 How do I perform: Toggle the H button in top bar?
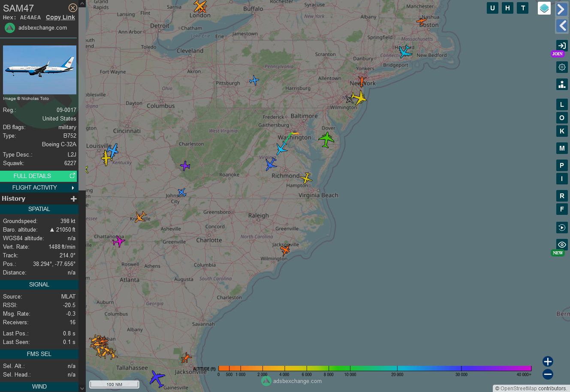508,8
